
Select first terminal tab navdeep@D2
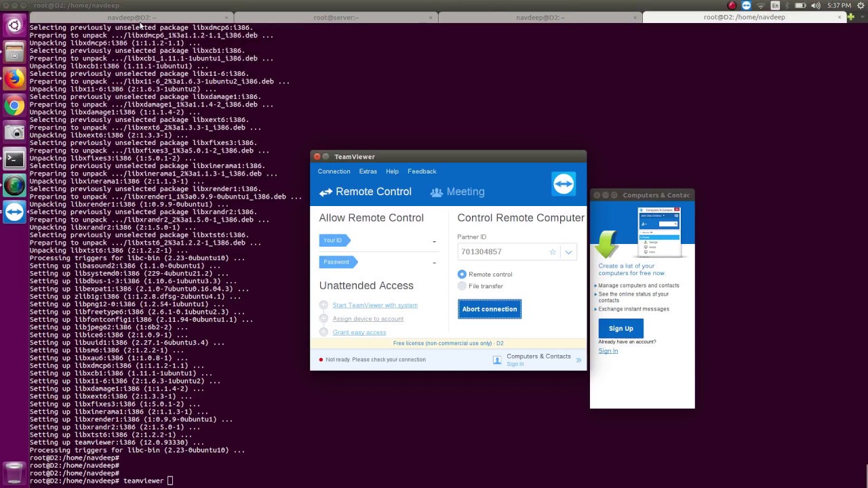tap(131, 18)
